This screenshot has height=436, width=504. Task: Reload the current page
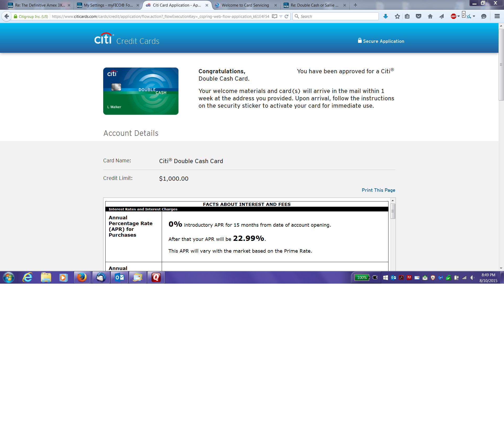pyautogui.click(x=286, y=16)
